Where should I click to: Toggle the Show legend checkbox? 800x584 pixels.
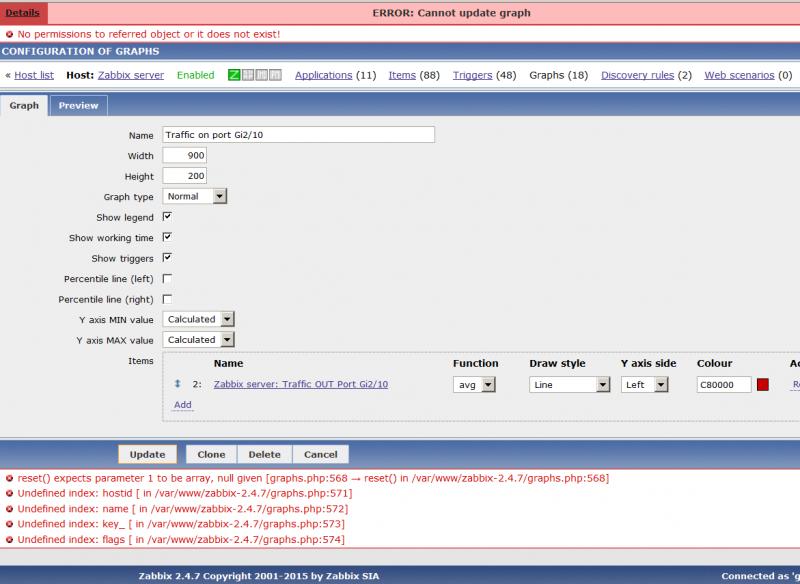[x=167, y=217]
